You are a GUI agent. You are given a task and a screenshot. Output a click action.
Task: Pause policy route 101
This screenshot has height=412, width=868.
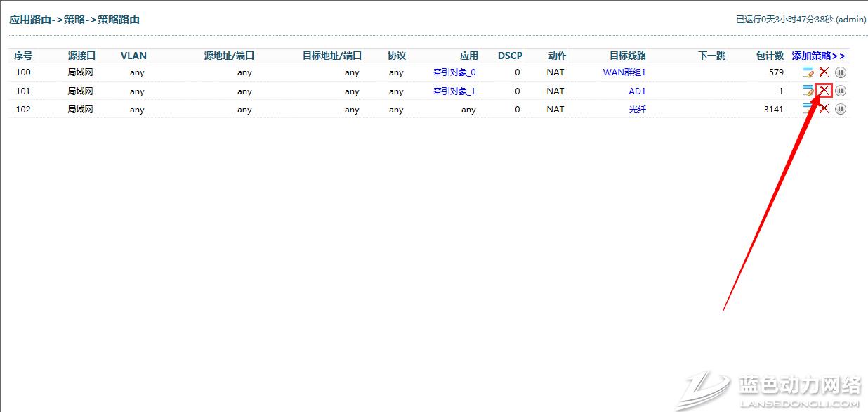(841, 91)
